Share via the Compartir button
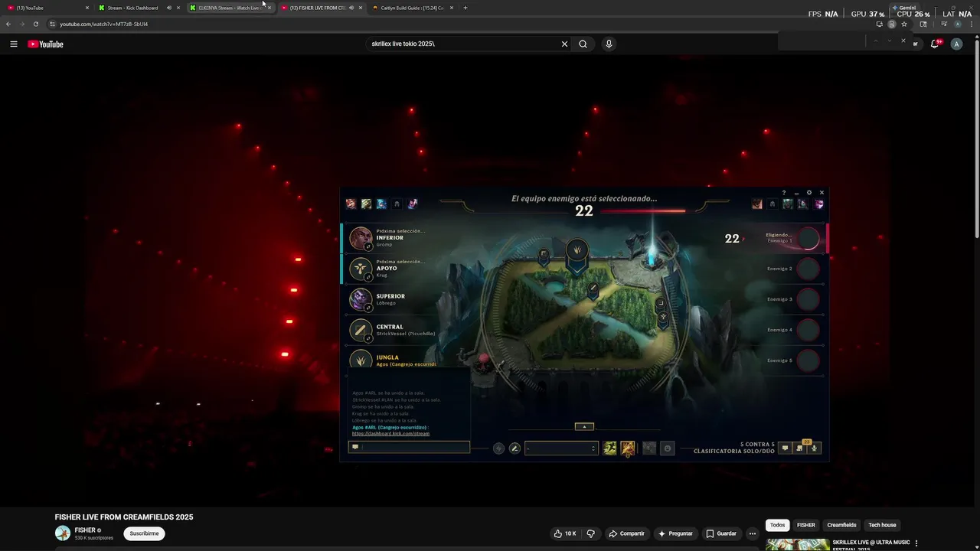This screenshot has width=980, height=551. click(x=626, y=533)
